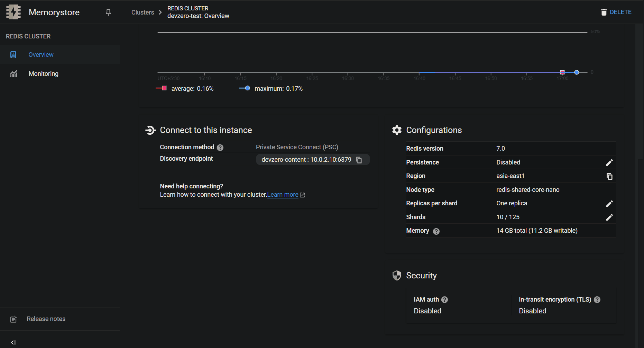644x348 pixels.
Task: Click the DELETE cluster button
Action: [x=616, y=12]
